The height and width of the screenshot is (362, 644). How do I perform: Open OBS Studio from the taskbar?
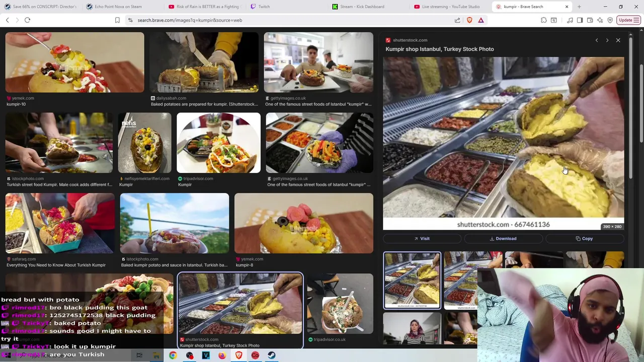tap(190, 355)
